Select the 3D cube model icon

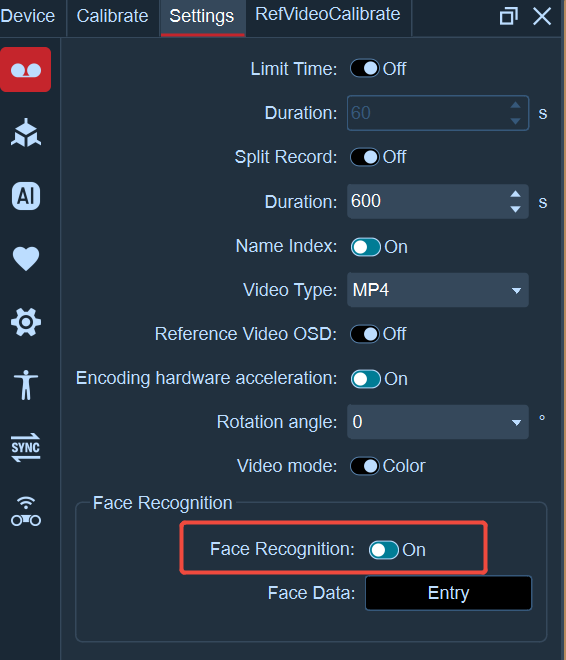26,133
